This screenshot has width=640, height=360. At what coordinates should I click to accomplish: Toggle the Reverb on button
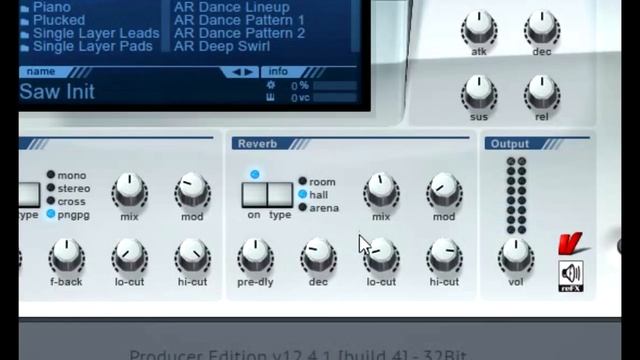254,195
